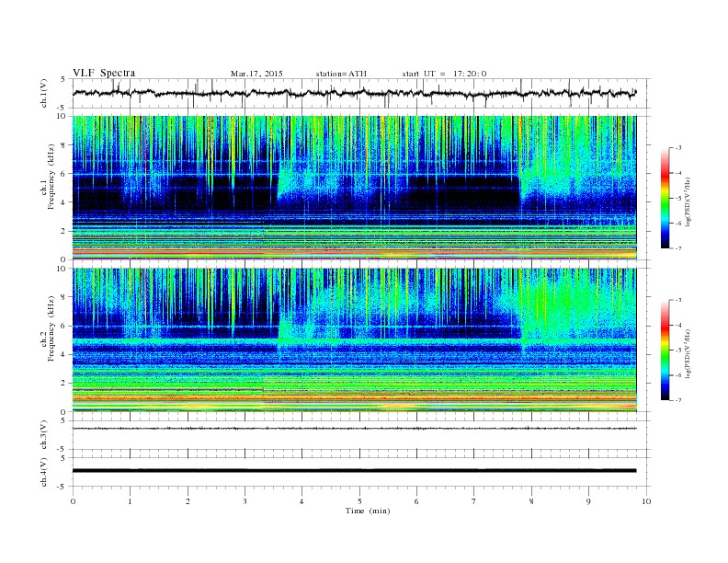Screen dimensions: 728x563
Task: Click the ch.4 voltage trace panel
Action: 361,472
